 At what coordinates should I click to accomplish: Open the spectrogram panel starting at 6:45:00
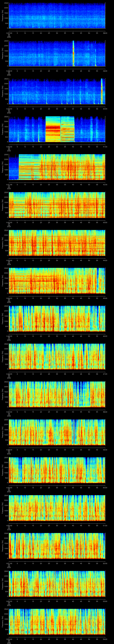tap(57, 318)
